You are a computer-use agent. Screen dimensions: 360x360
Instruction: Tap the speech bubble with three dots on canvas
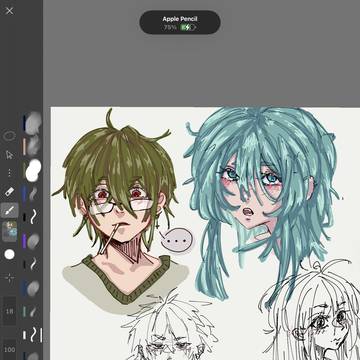176,240
